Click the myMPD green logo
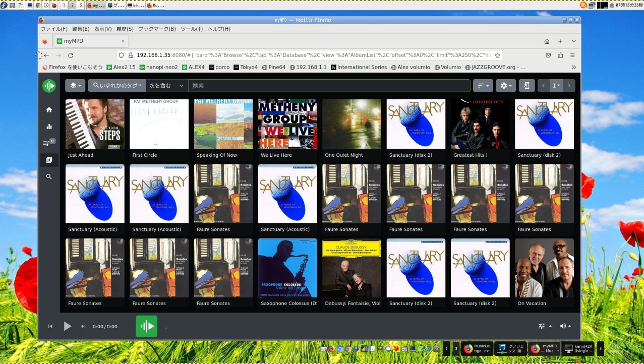This screenshot has height=364, width=644. [x=49, y=86]
